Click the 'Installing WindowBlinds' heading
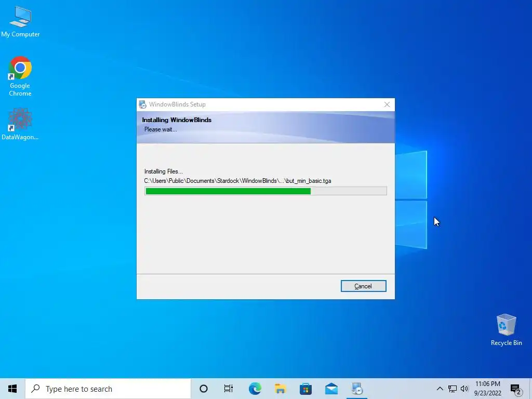The height and width of the screenshot is (399, 532). [177, 120]
